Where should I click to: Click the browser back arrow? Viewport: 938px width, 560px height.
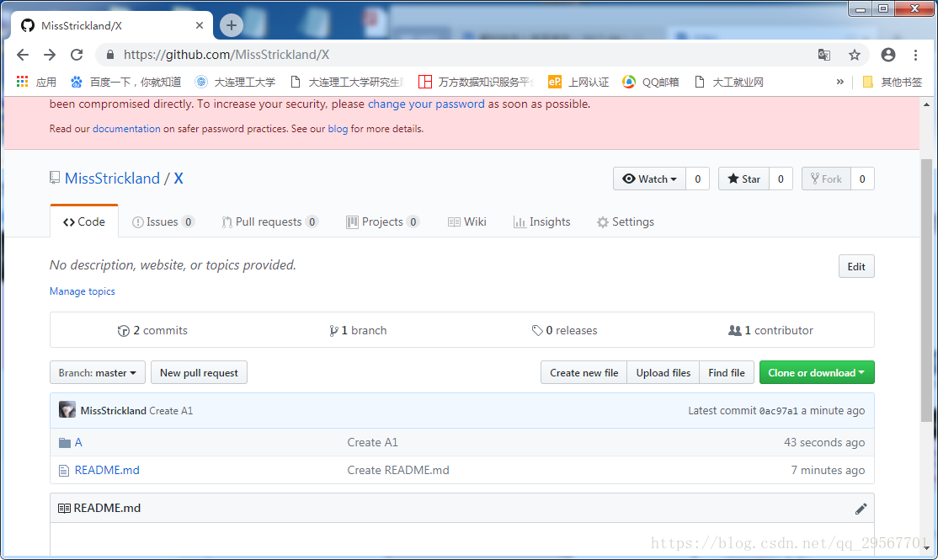point(23,55)
